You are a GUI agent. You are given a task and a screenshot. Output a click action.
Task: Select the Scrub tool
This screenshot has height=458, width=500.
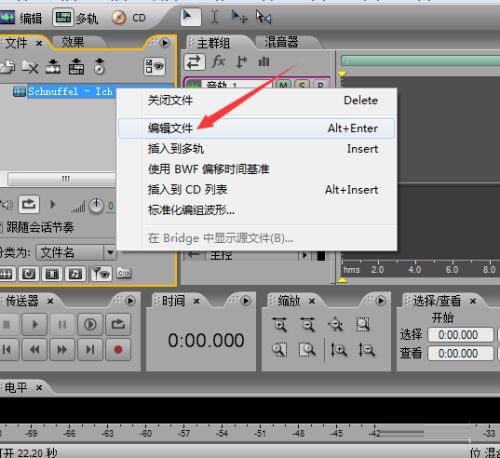click(x=263, y=17)
